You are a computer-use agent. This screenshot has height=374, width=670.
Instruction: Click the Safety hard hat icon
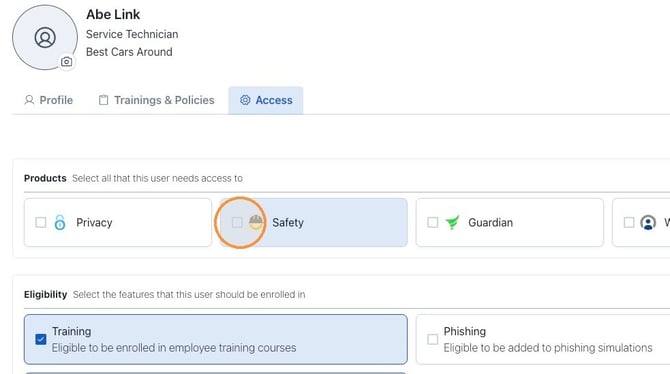pos(256,222)
